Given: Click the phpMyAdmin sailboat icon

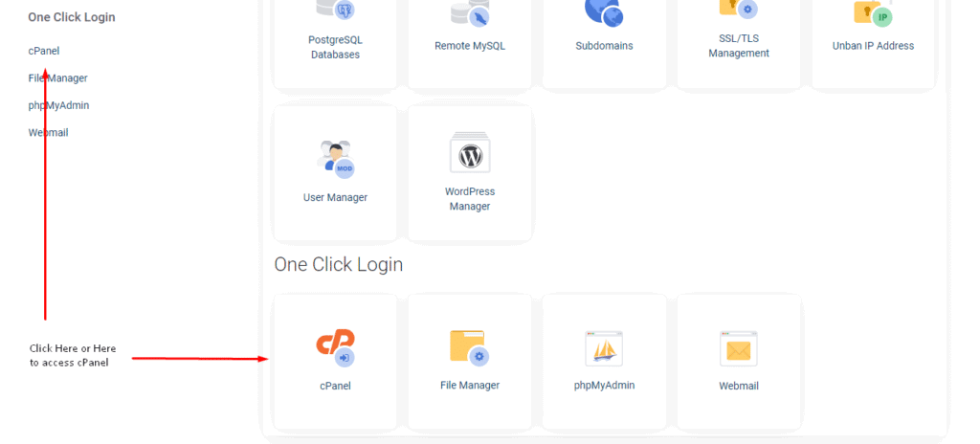Looking at the screenshot, I should click(604, 348).
